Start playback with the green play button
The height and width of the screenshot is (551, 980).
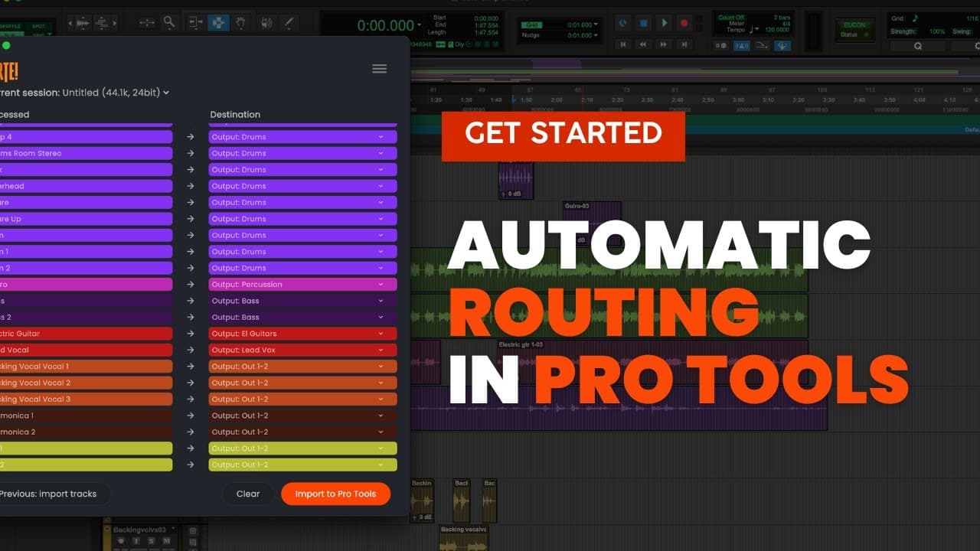pos(665,23)
